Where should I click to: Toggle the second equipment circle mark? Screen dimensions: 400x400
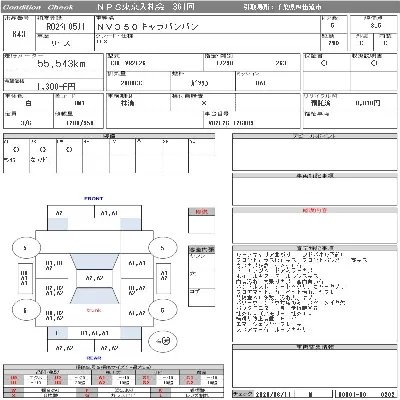(43, 149)
